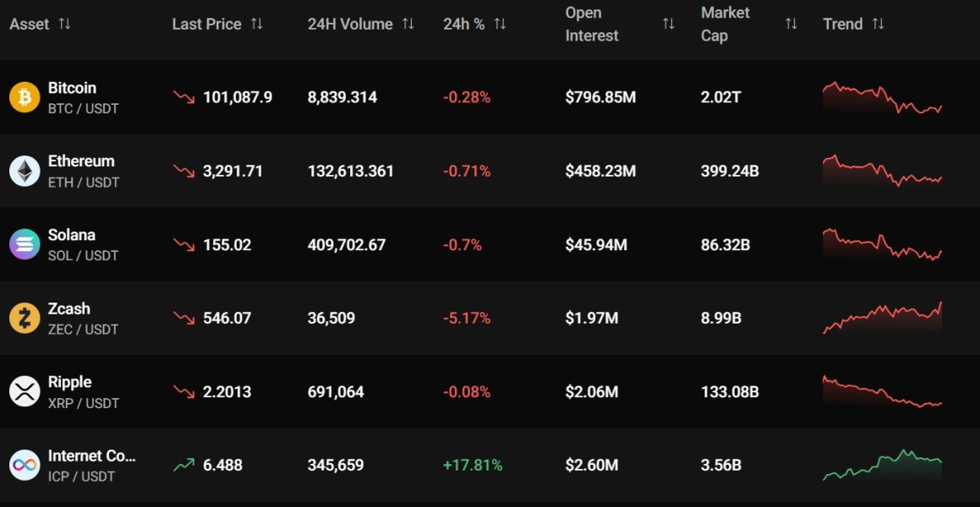The width and height of the screenshot is (980, 507).
Task: Open the Ethereum asset name link
Action: pyautogui.click(x=81, y=161)
